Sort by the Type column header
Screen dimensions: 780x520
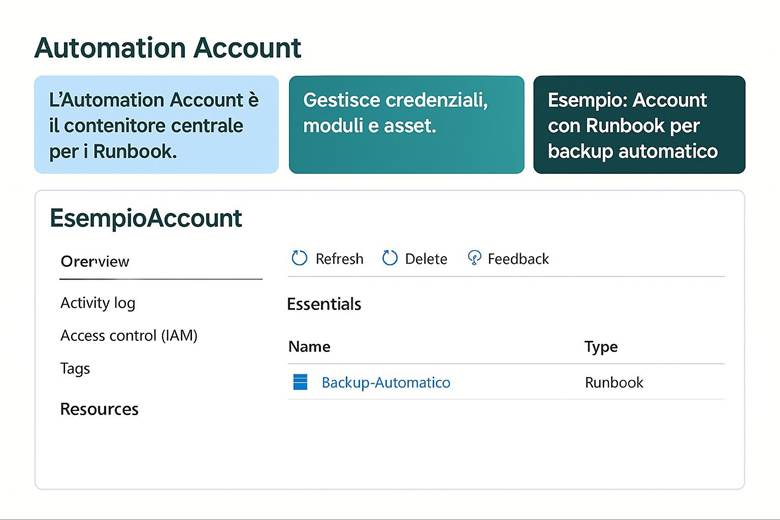click(601, 347)
